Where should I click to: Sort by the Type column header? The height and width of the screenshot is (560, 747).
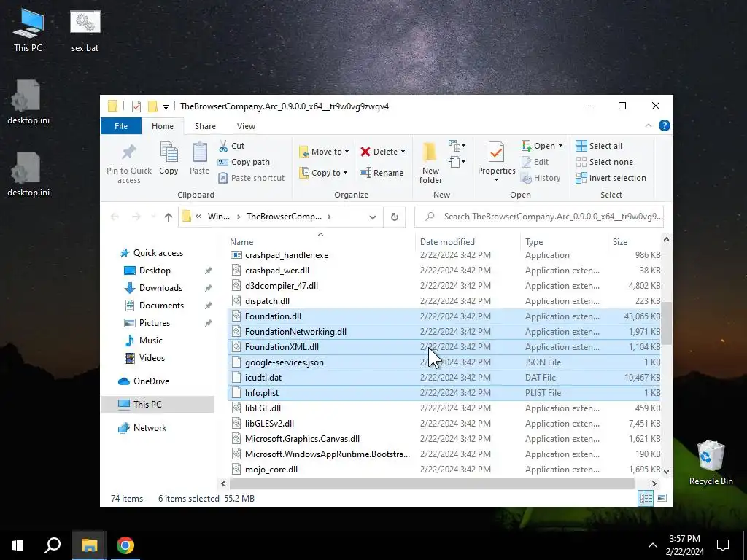click(x=564, y=242)
